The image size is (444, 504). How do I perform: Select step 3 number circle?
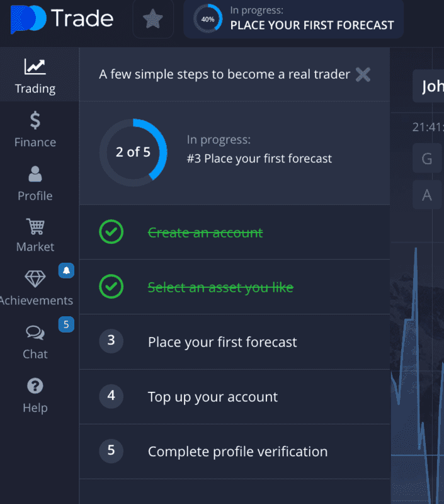pos(111,341)
